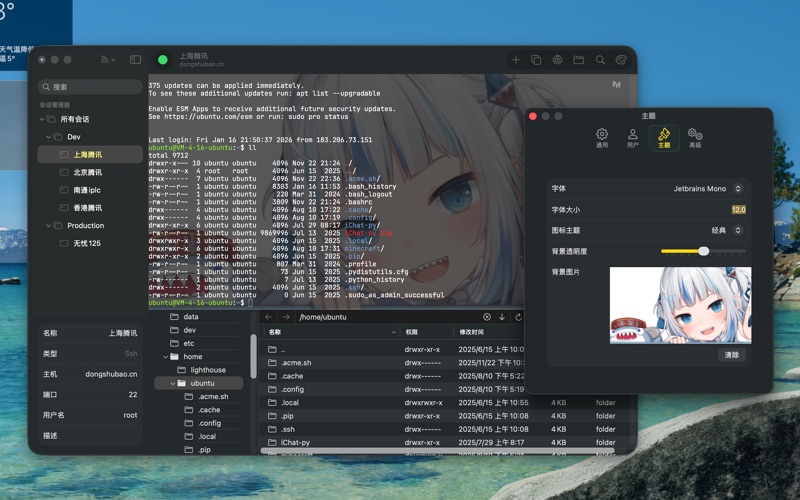Click the search magnifier icon in toolbar
800x500 pixels.
pos(600,60)
